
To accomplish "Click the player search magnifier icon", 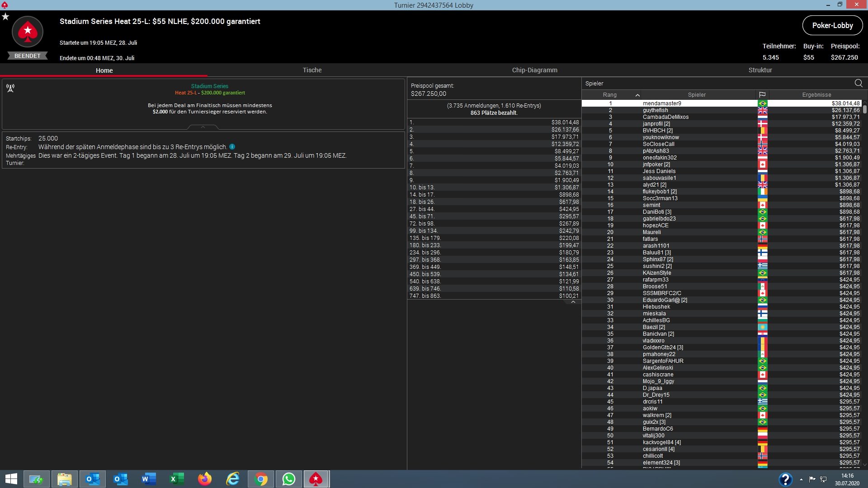I will pyautogui.click(x=858, y=83).
